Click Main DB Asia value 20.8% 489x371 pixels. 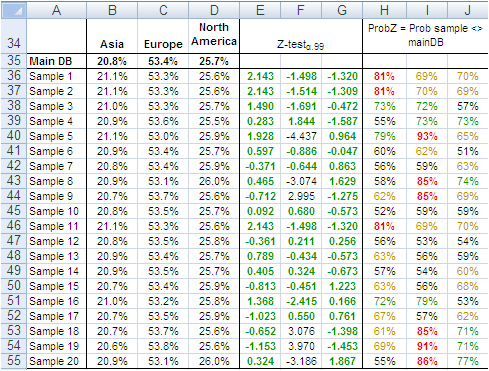point(112,61)
